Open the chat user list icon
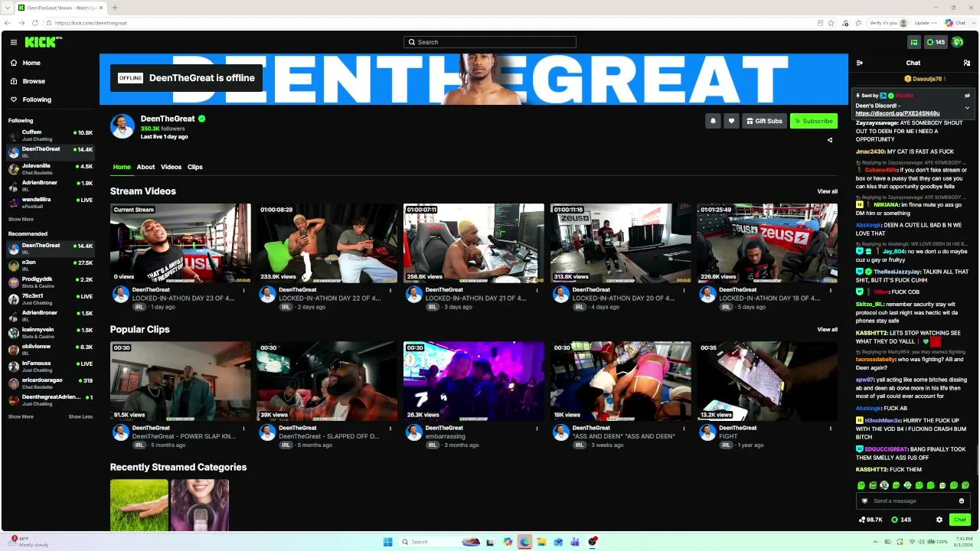This screenshot has height=551, width=980. click(x=967, y=63)
